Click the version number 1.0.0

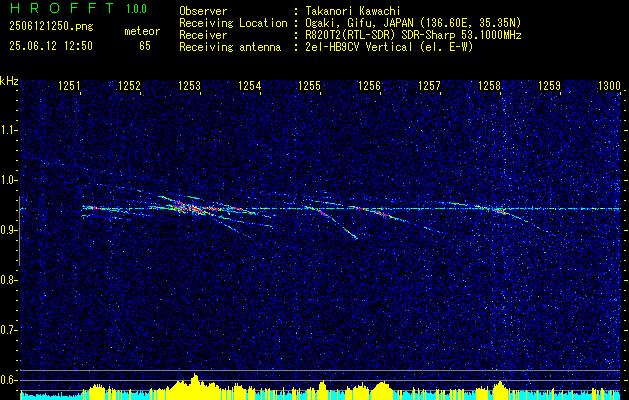click(x=136, y=9)
